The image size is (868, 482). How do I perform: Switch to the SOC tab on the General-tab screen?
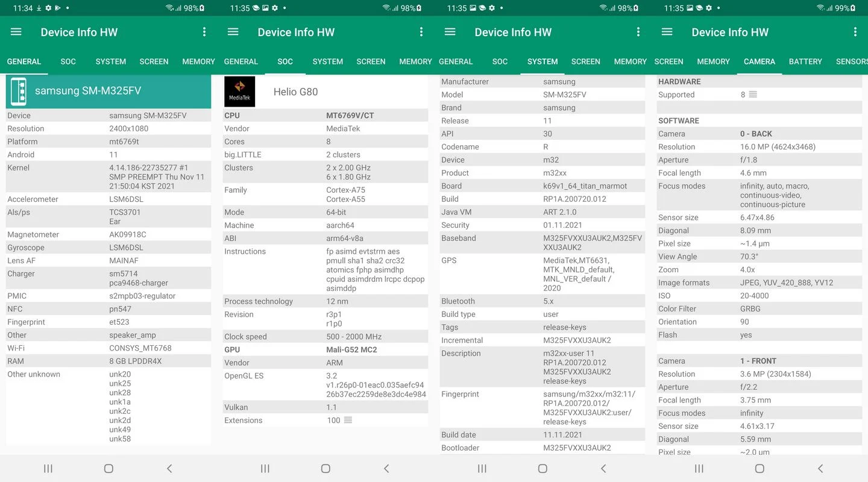[68, 61]
